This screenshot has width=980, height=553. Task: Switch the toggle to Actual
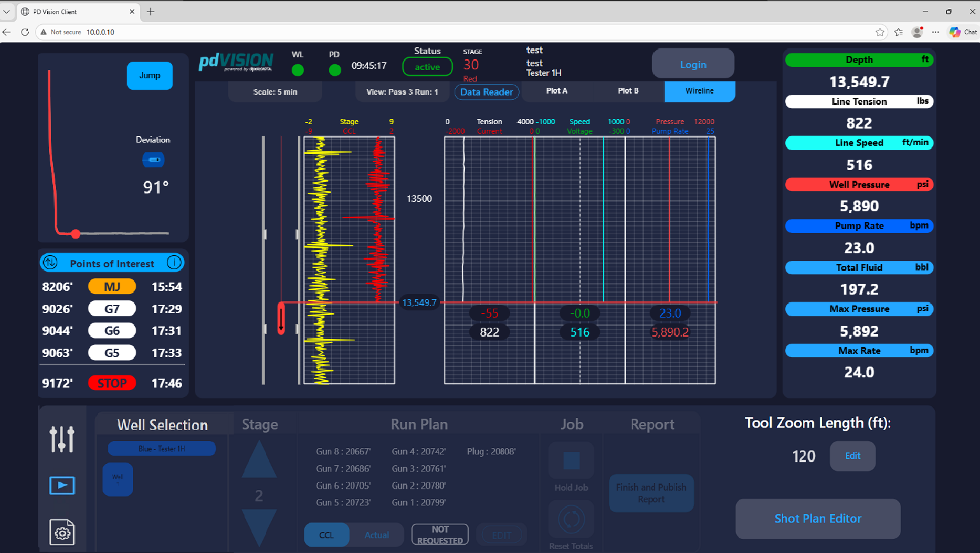coord(377,535)
